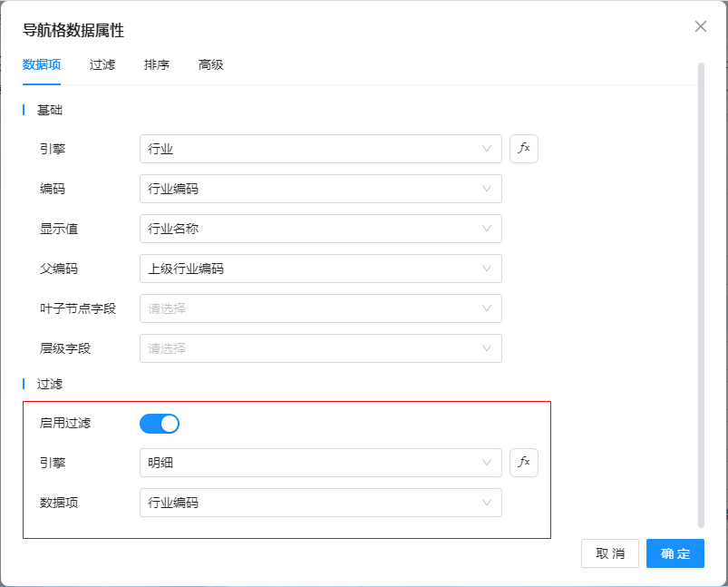Open the 显示值 dropdown showing 行业名称

[x=320, y=229]
